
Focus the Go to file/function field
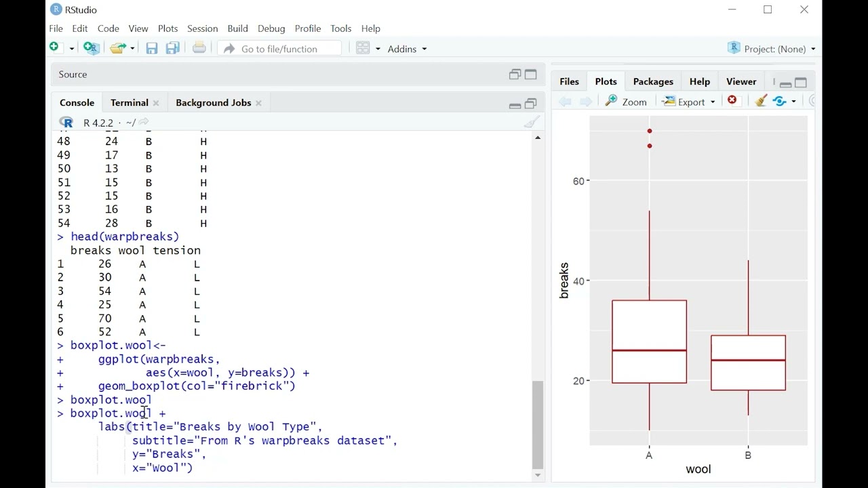coord(280,49)
